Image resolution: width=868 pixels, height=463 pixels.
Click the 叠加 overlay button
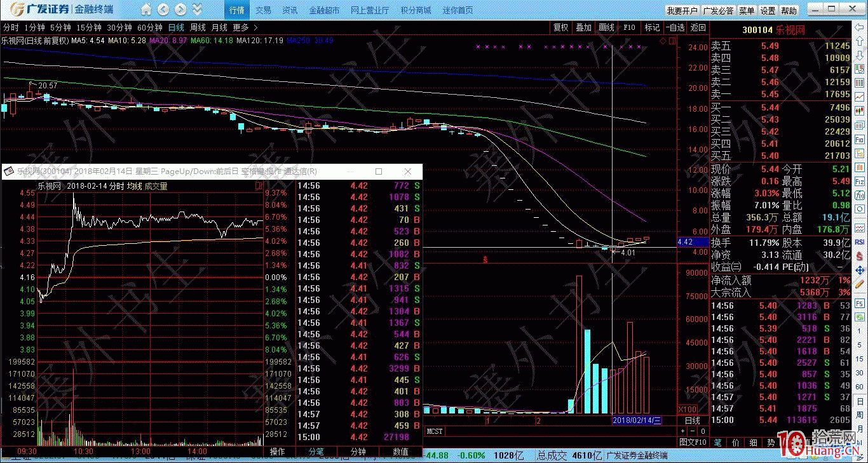pos(583,28)
